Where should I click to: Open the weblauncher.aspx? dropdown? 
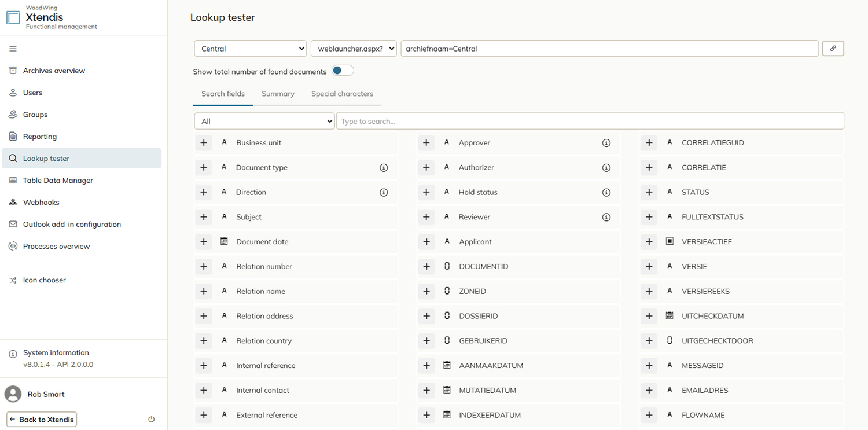(x=354, y=49)
